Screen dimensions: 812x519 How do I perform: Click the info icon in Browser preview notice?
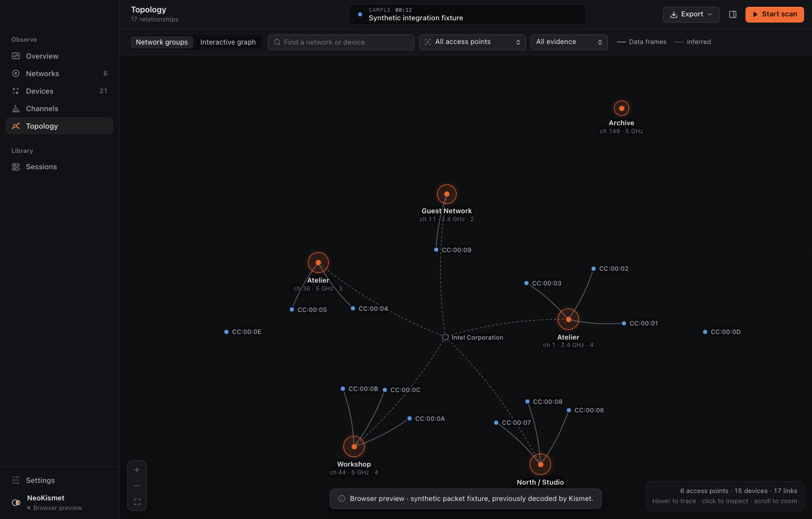[342, 499]
